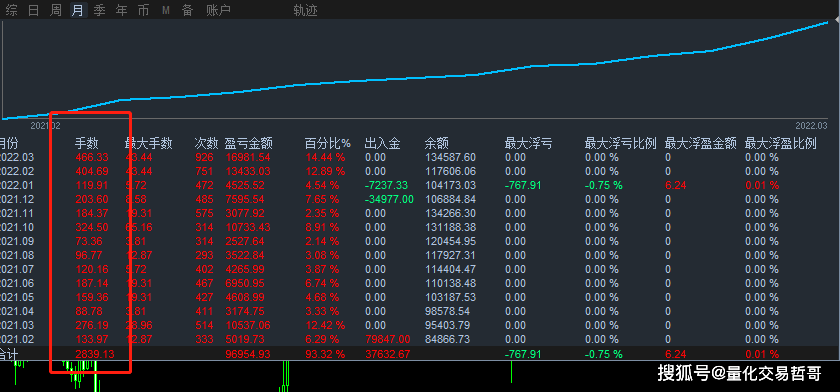Open the 轨迹 trajectory tab
The image size is (840, 392).
[x=305, y=11]
